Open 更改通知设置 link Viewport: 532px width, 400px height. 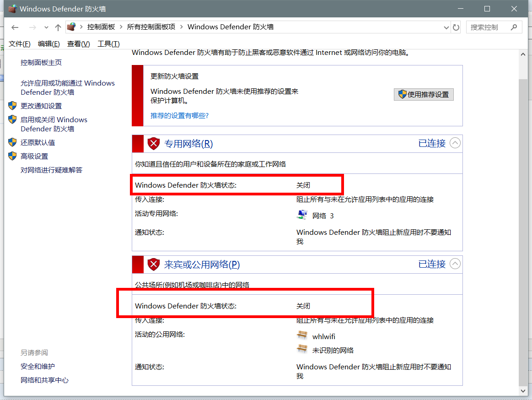(x=41, y=106)
